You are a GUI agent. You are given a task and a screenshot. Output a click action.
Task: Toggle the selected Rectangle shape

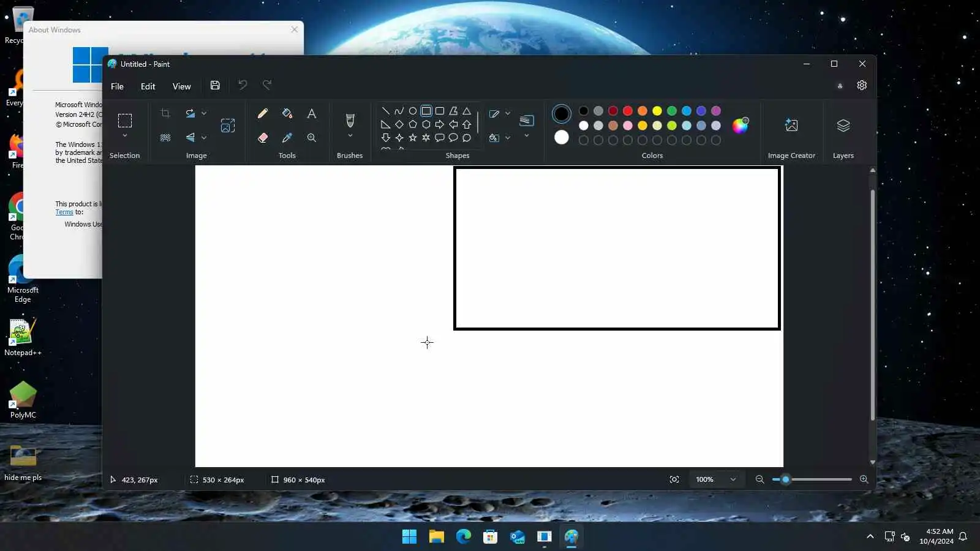[x=426, y=111]
